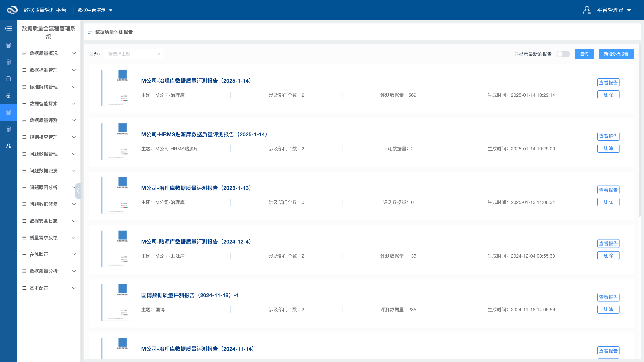The height and width of the screenshot is (362, 644).
Task: Click the user avatar icon in header
Action: tap(587, 10)
